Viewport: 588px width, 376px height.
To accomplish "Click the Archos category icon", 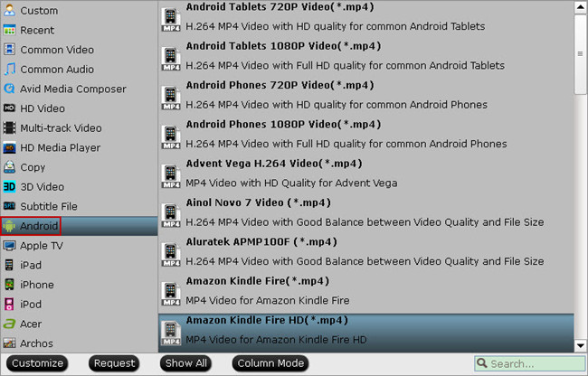I will (x=9, y=343).
